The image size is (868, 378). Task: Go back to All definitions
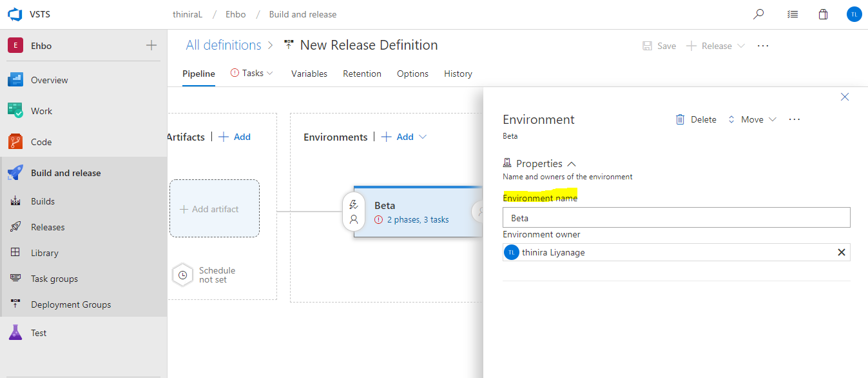point(224,45)
